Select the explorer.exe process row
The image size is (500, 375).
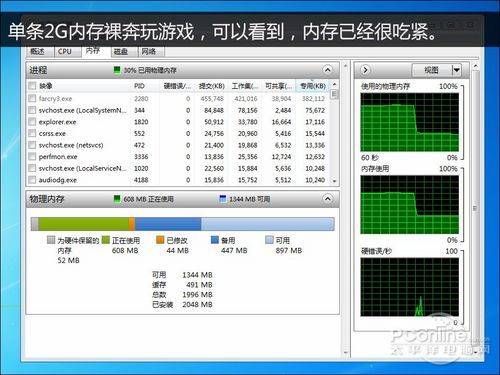pos(178,122)
